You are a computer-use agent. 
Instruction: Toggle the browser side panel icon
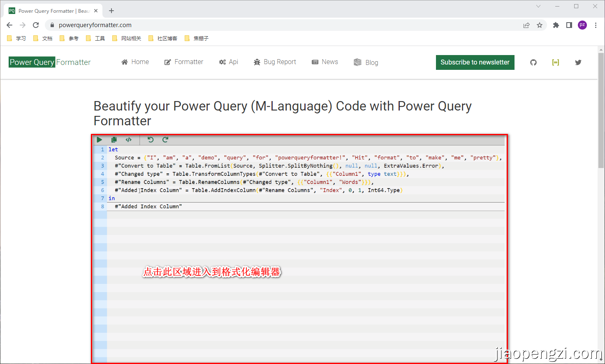[569, 25]
